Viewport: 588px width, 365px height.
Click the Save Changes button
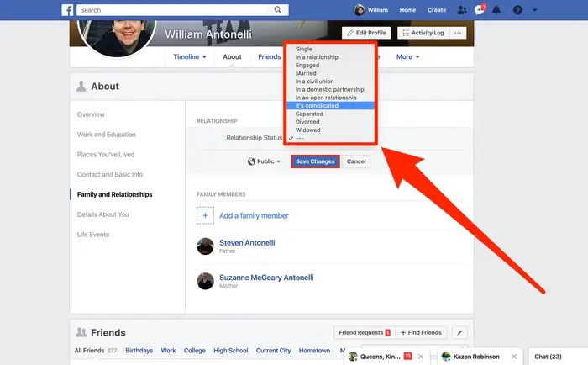pyautogui.click(x=315, y=161)
